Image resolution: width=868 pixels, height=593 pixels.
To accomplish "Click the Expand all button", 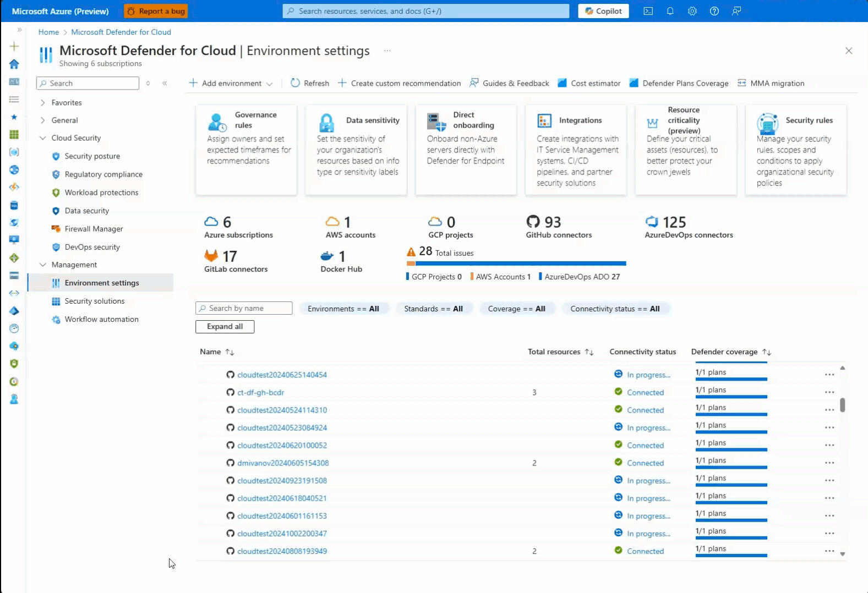I will pos(225,327).
